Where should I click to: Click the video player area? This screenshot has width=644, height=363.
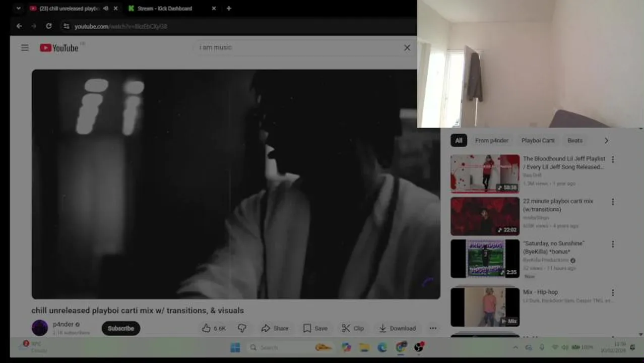(236, 184)
